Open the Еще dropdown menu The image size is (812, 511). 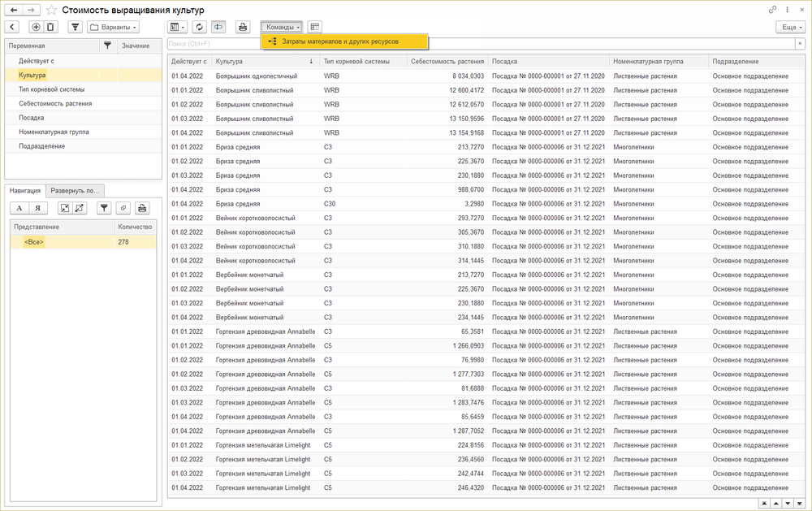pos(789,27)
